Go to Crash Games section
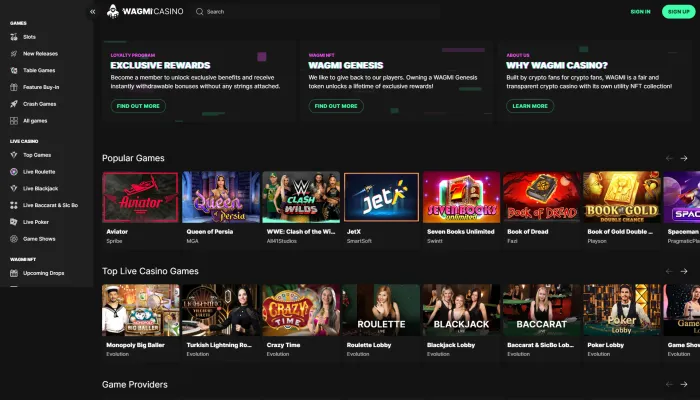700x400 pixels. (39, 104)
